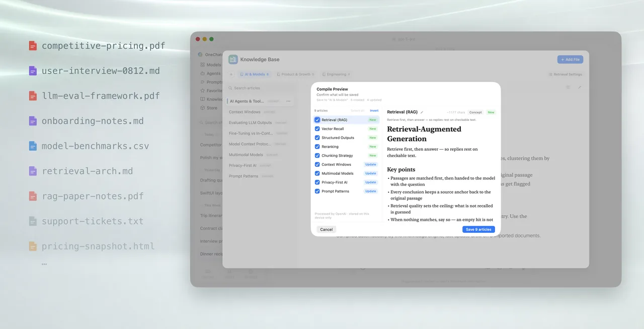This screenshot has height=329, width=644.
Task: Uncheck the Context Windows checkbox in preview
Action: pos(317,165)
